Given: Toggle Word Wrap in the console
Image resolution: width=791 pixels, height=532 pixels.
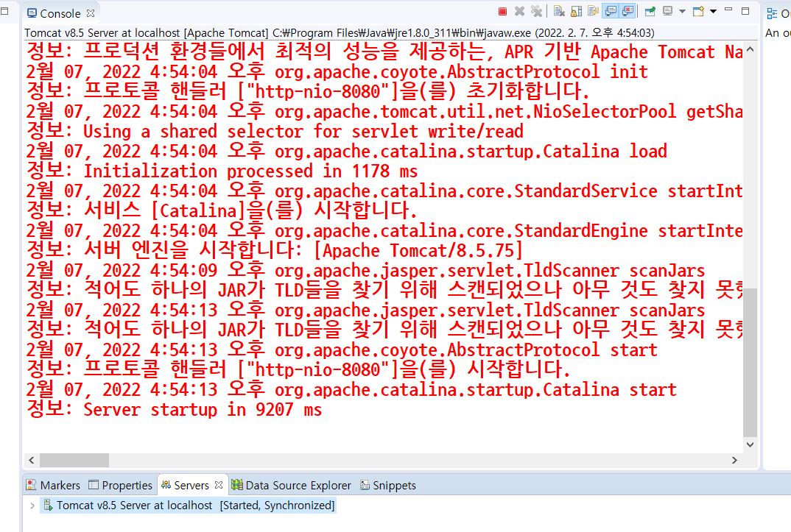Looking at the screenshot, I should coord(594,10).
